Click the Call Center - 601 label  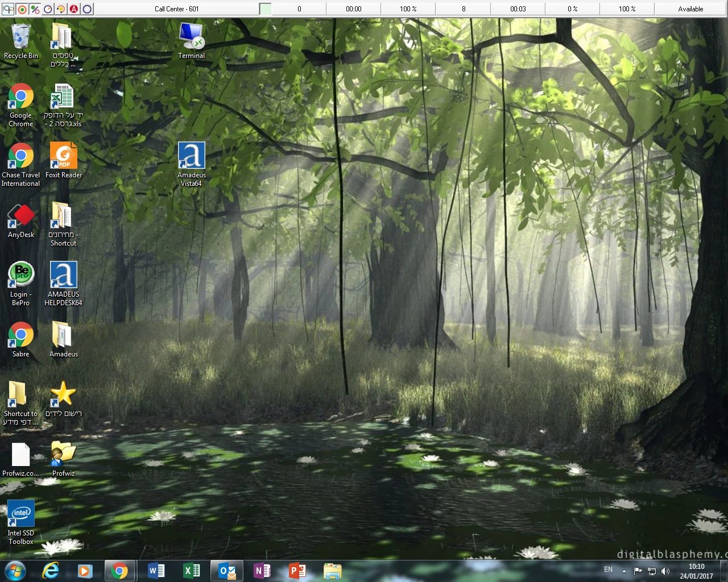176,9
